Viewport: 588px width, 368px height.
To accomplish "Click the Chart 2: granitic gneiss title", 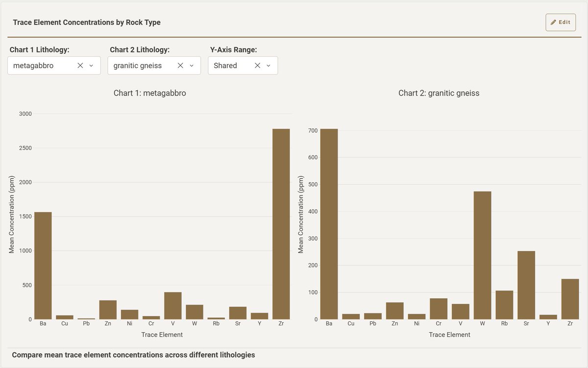I will [x=439, y=93].
